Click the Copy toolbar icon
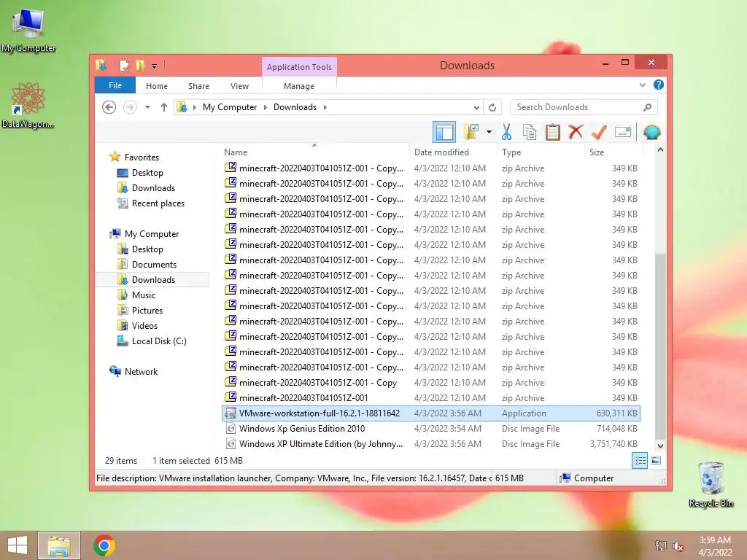The width and height of the screenshot is (747, 560). (x=530, y=132)
